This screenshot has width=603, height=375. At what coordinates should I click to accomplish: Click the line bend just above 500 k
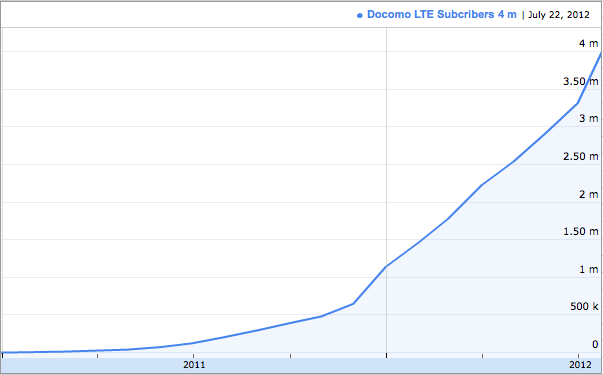click(x=353, y=304)
